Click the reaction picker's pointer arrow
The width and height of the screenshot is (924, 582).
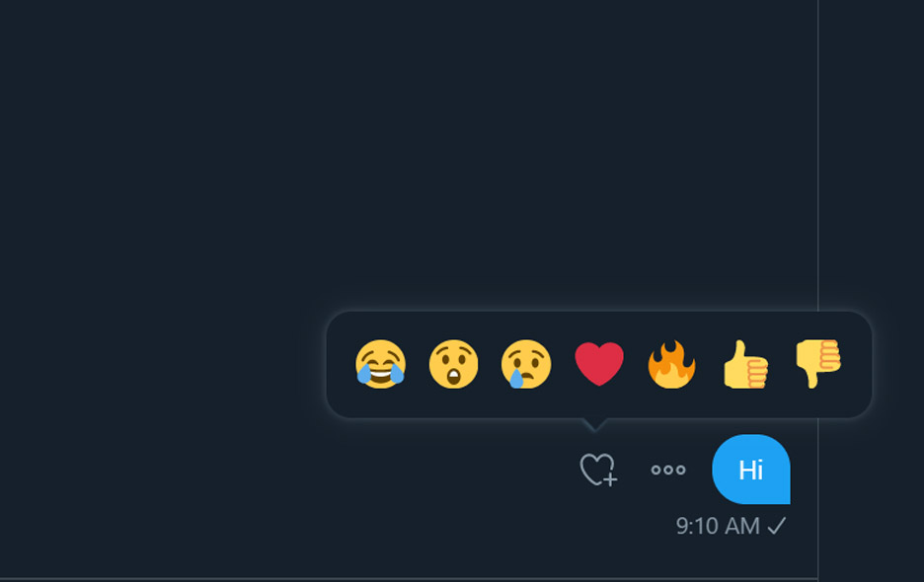[x=594, y=423]
